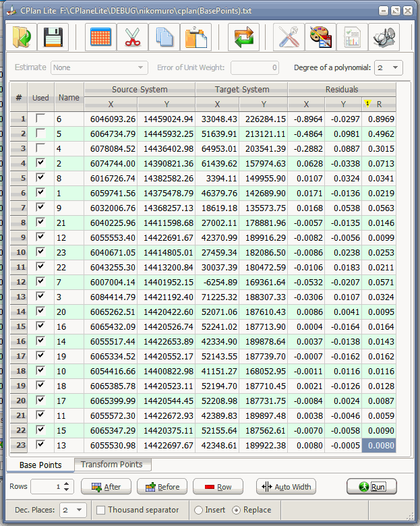
Task: Cut selection with the scissors icon
Action: (132, 38)
